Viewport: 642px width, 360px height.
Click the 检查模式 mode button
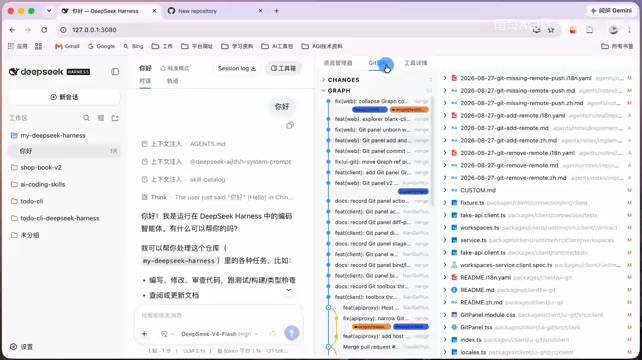click(x=175, y=68)
